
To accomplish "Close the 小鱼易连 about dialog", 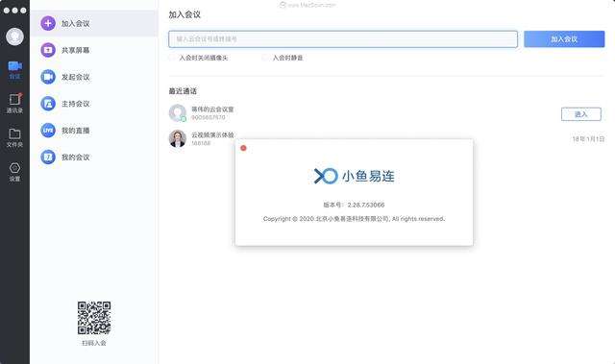I will 243,148.
